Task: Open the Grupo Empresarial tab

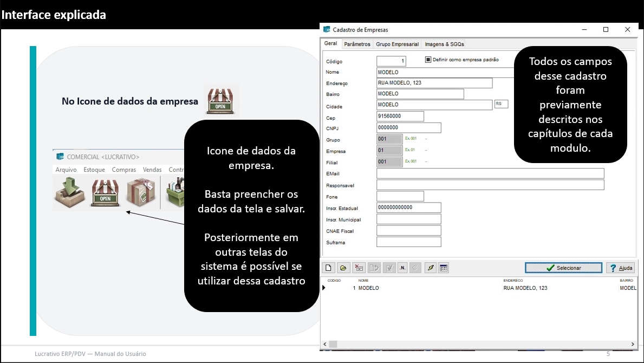Action: [397, 44]
